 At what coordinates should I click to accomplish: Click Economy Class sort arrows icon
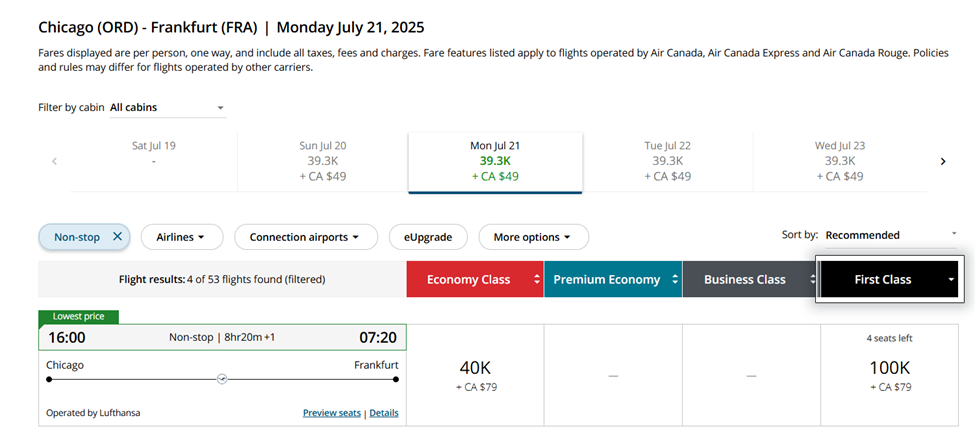(x=537, y=279)
